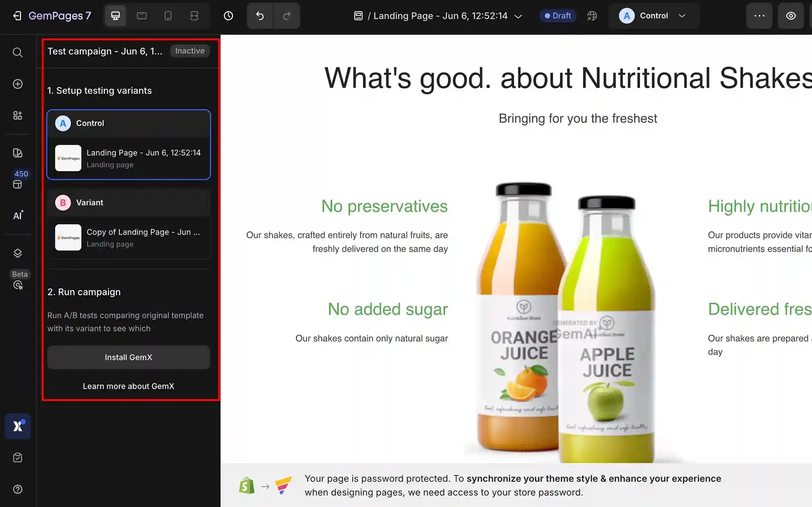Click the Variant page GemPages thumbnail

click(x=68, y=237)
